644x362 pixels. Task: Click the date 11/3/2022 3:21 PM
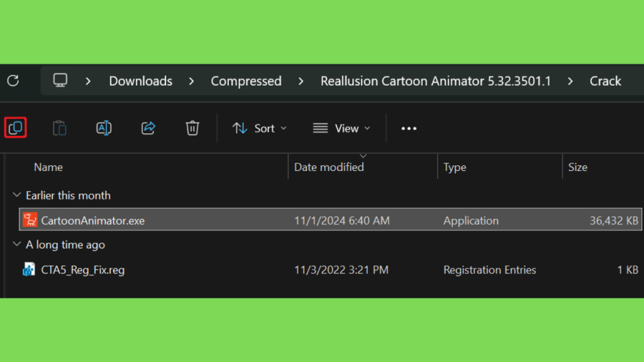tap(341, 270)
